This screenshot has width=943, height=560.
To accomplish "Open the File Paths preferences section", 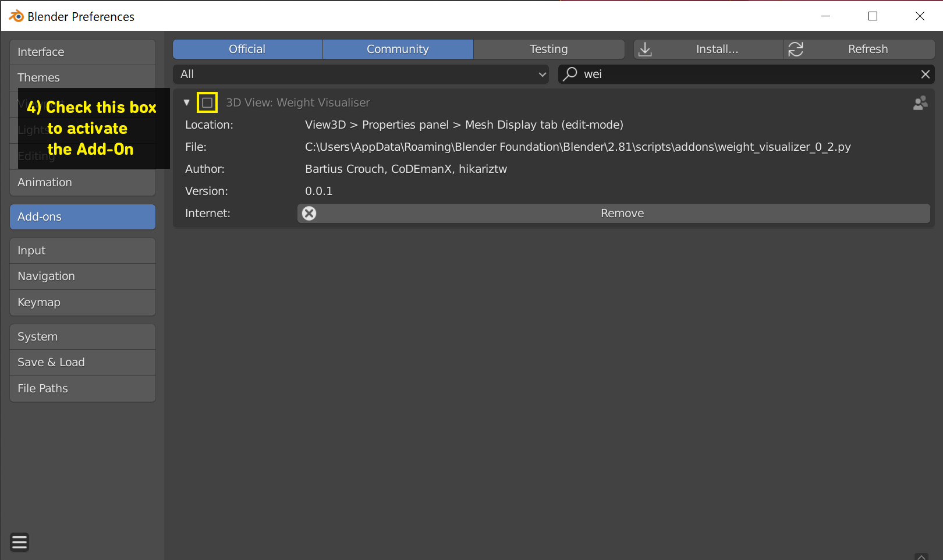I will [83, 388].
